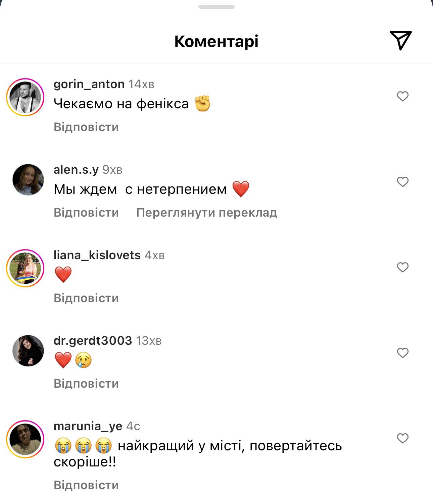This screenshot has height=504, width=433.
Task: Reply to alen.s.y's comment via Відповісти
Action: coord(86,213)
